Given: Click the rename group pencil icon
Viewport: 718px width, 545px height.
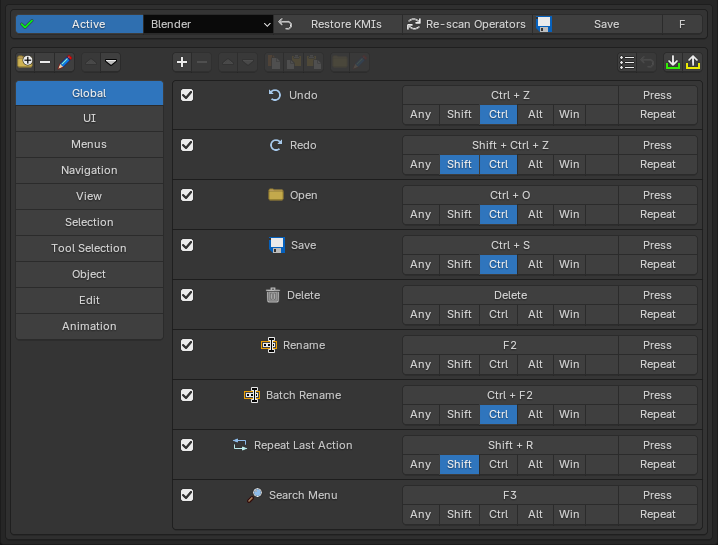Looking at the screenshot, I should 65,62.
